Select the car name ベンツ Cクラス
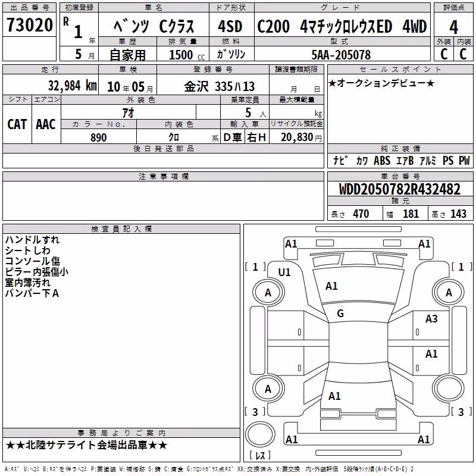476x476 pixels. [154, 26]
